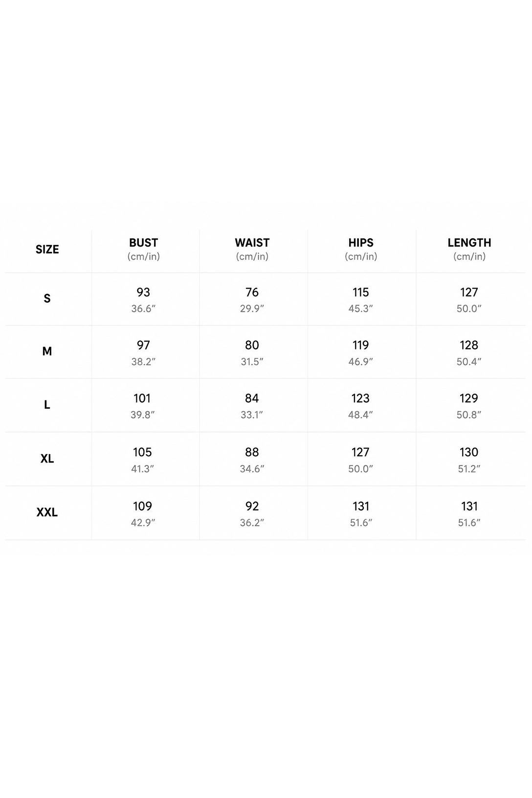Viewport: 532px width, 798px height.
Task: Click the HIPS column header
Action: 361,243
